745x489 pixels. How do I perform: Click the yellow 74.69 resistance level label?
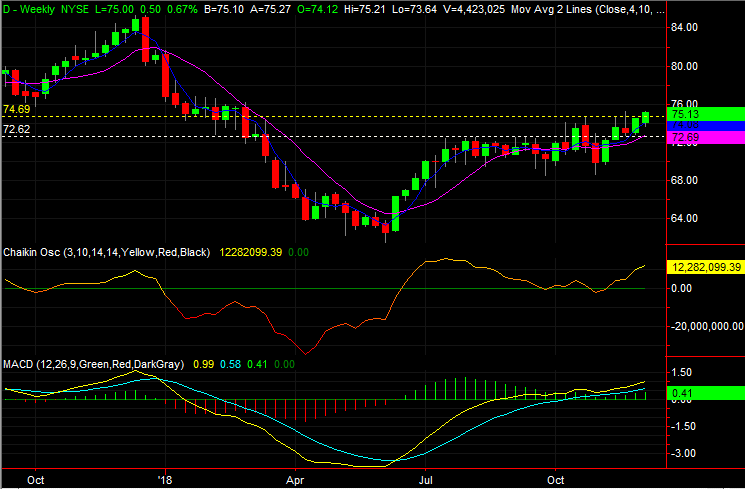(x=17, y=109)
